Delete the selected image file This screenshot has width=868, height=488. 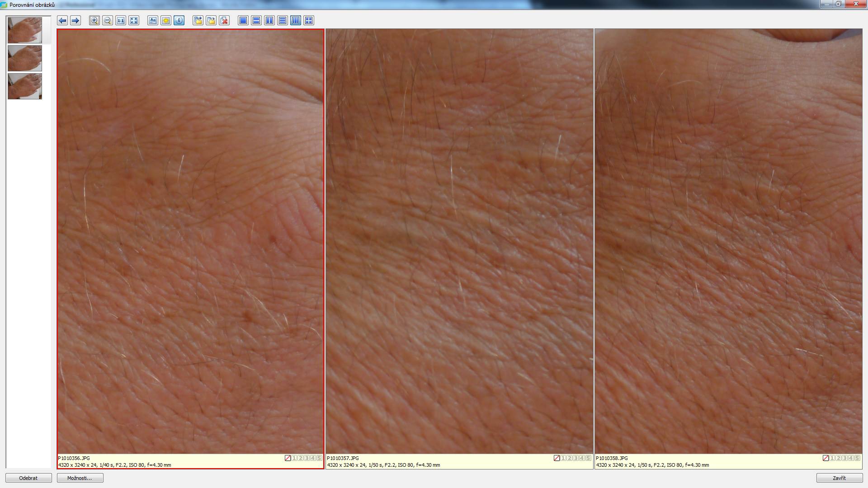coord(224,20)
